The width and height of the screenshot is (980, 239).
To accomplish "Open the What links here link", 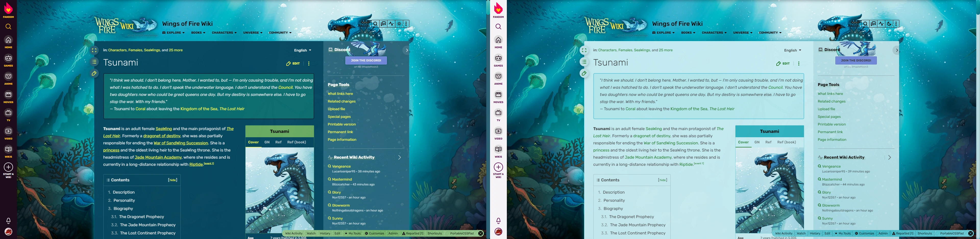I will 340,93.
